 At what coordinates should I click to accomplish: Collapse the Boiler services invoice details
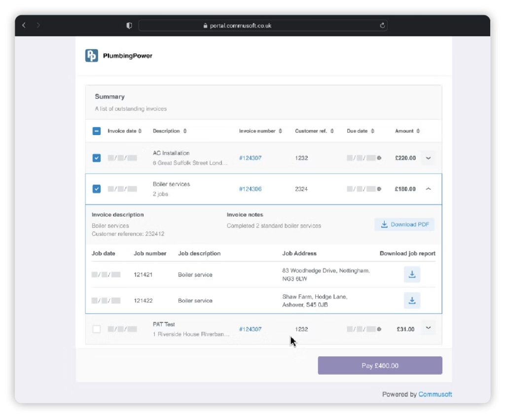coord(428,189)
